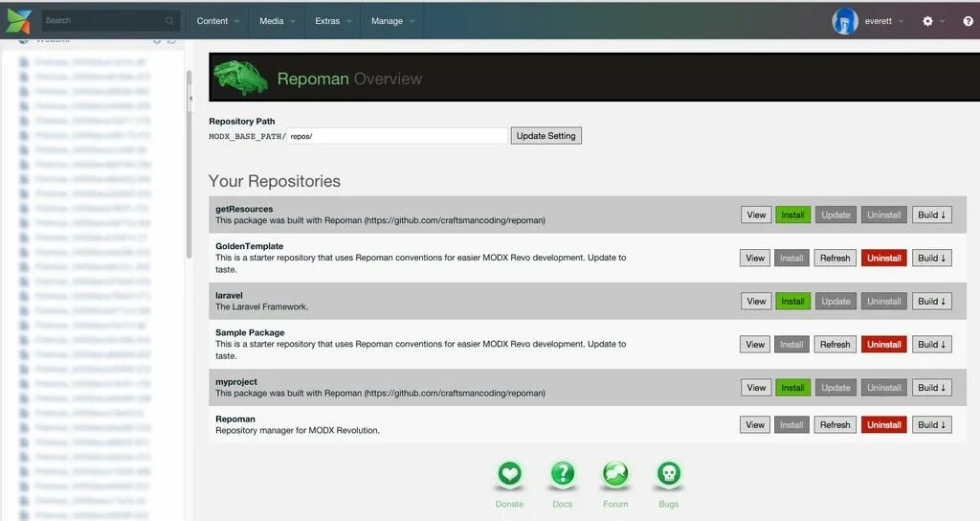This screenshot has width=980, height=521.
Task: Open the settings gear icon
Action: point(927,21)
